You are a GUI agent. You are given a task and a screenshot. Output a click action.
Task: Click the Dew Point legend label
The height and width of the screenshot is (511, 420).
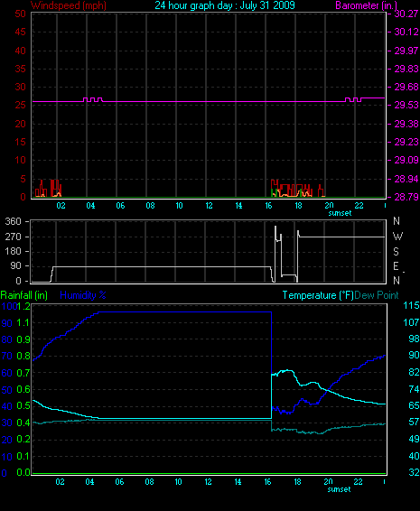(377, 295)
